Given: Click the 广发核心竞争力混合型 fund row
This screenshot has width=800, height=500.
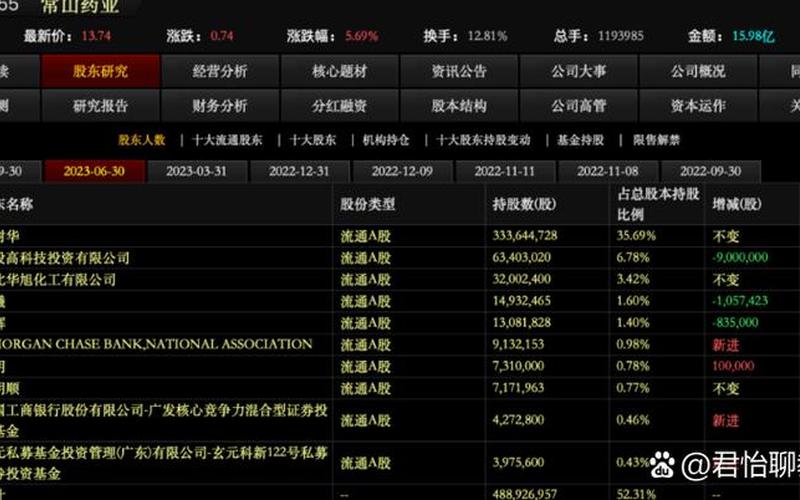Looking at the screenshot, I should coord(166,420).
